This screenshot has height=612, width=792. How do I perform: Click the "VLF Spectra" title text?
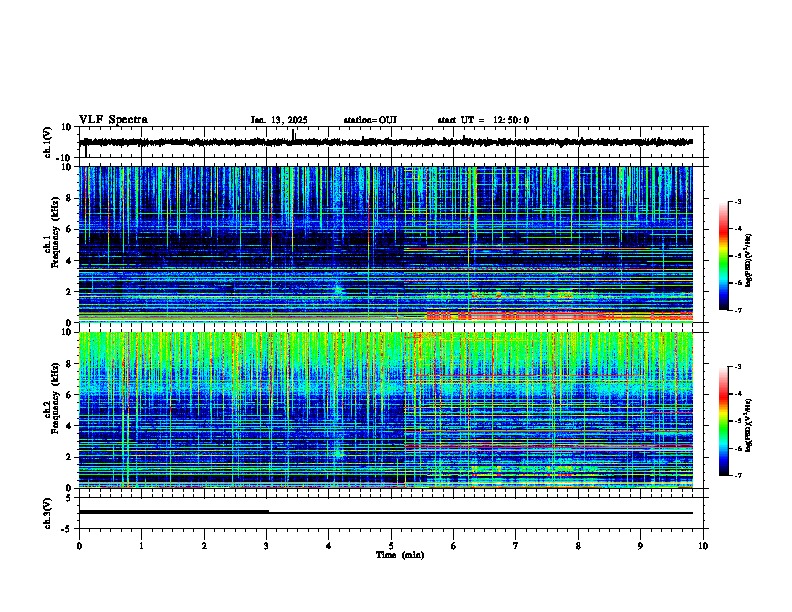pos(113,120)
